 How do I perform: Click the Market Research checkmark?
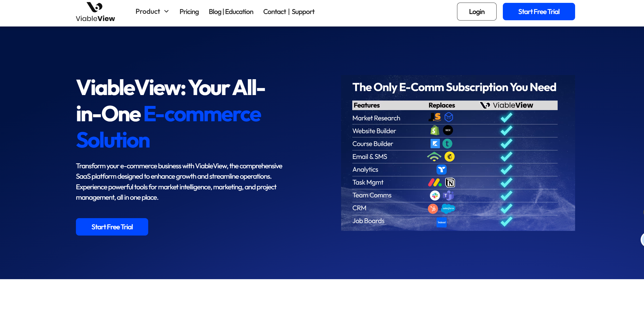click(x=506, y=118)
